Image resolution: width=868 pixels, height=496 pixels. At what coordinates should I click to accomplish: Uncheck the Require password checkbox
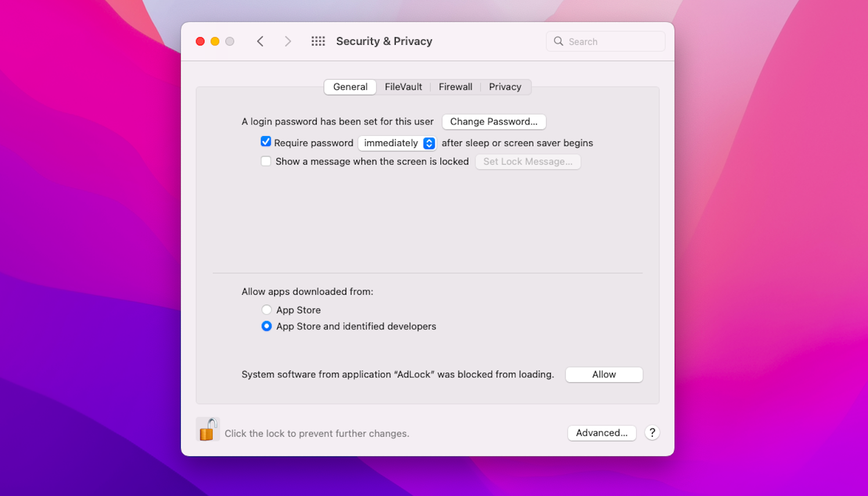(x=266, y=142)
